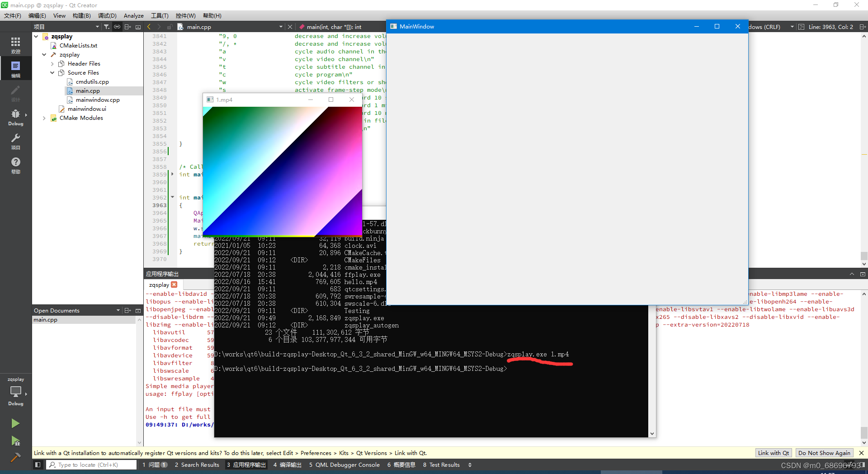Open the 文件(F) menu

click(x=12, y=15)
